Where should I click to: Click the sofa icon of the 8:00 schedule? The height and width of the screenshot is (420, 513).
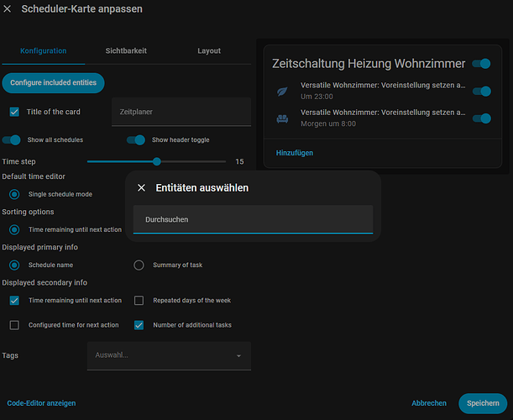point(282,118)
